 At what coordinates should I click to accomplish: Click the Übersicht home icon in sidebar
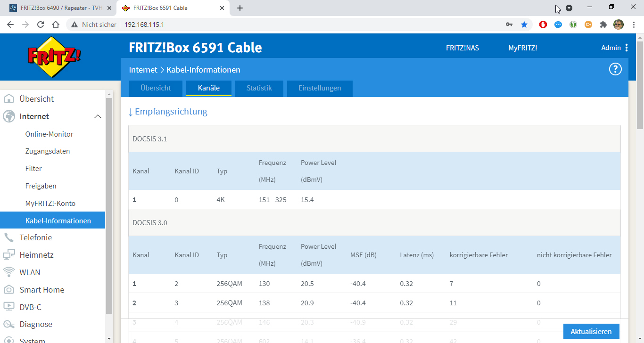(9, 99)
